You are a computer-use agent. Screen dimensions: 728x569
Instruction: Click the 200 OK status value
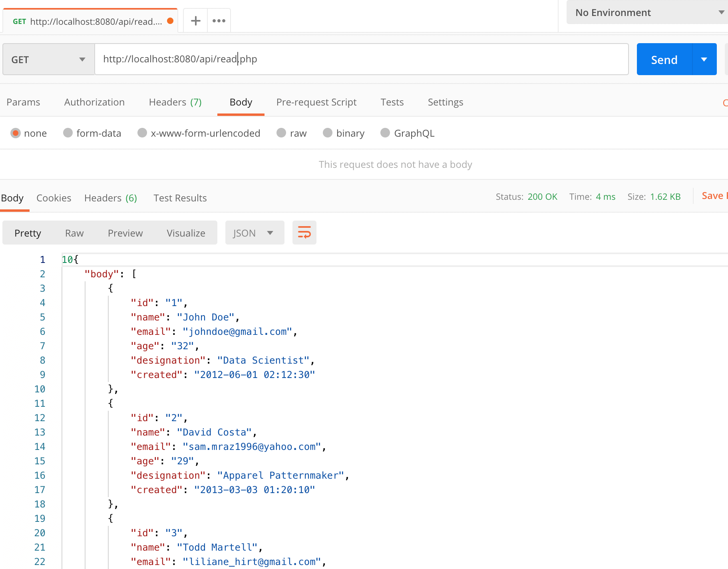coord(542,197)
